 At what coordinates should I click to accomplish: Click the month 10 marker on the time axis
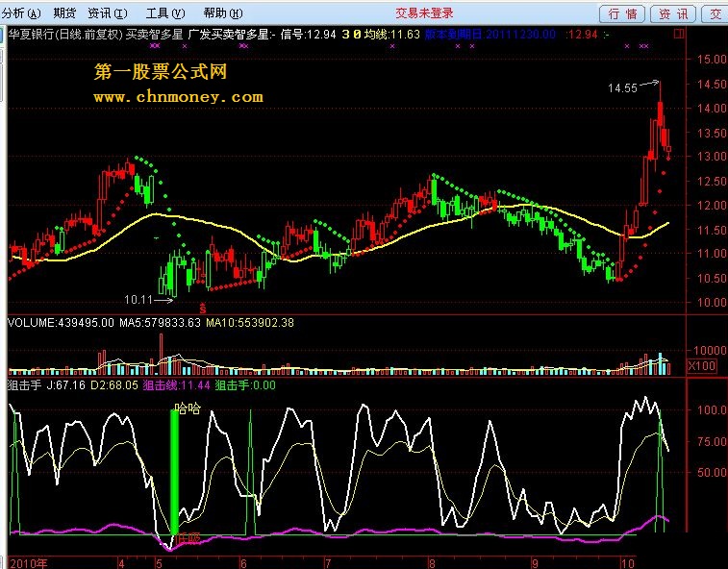(628, 563)
